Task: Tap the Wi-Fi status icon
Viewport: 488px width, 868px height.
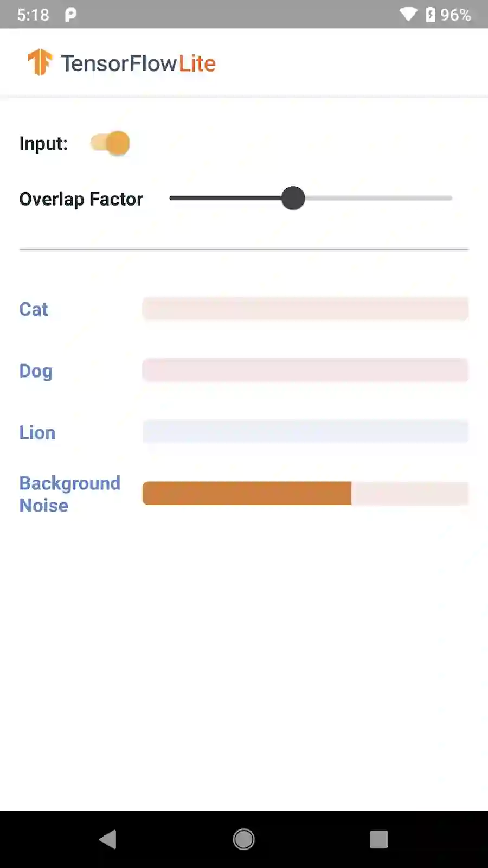Action: [408, 14]
